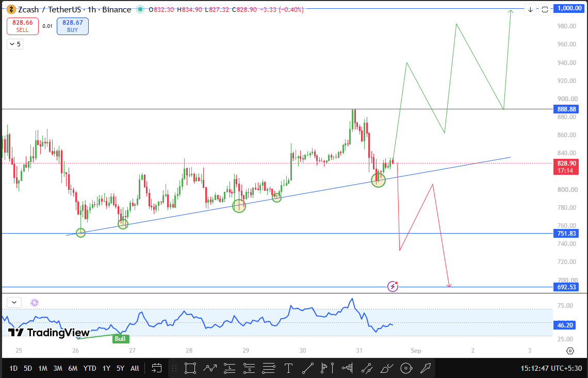Switch to 3M date range
Screen dimensions: 588x378
click(x=58, y=368)
